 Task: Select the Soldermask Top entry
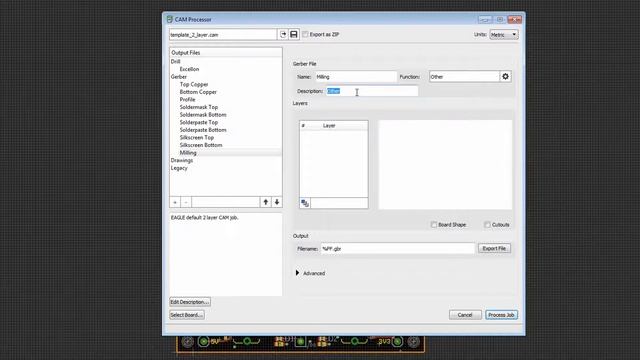tap(199, 107)
